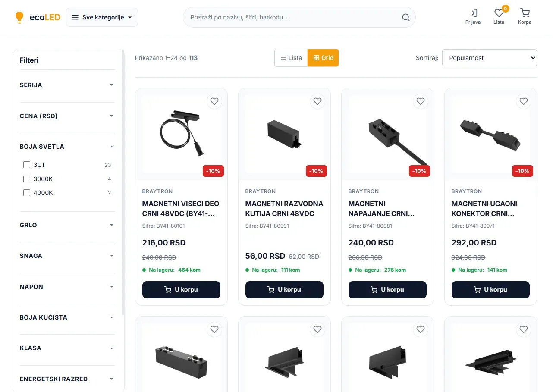Add BY41-80081 product to cart
553x392 pixels.
pyautogui.click(x=387, y=290)
